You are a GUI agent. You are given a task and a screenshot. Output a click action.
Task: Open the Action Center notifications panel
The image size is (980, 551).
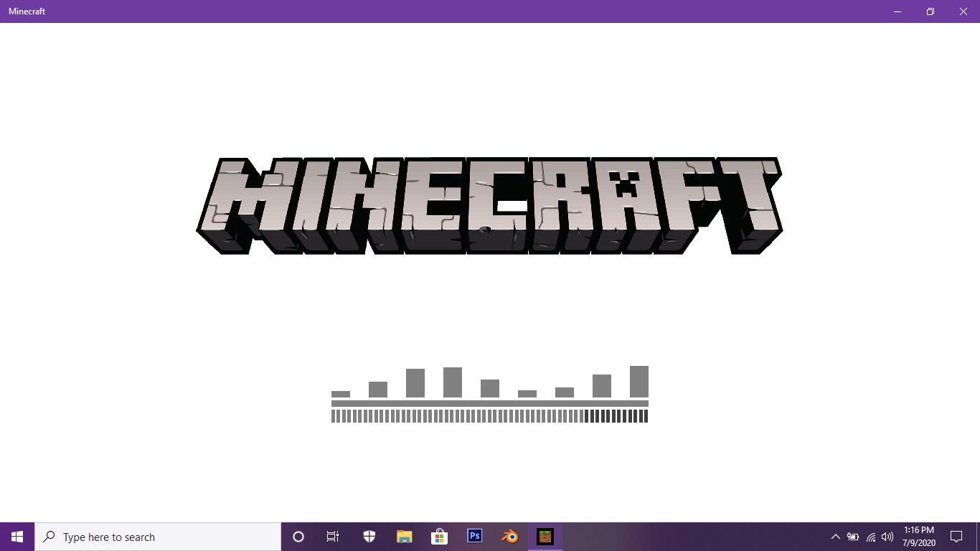coord(956,537)
